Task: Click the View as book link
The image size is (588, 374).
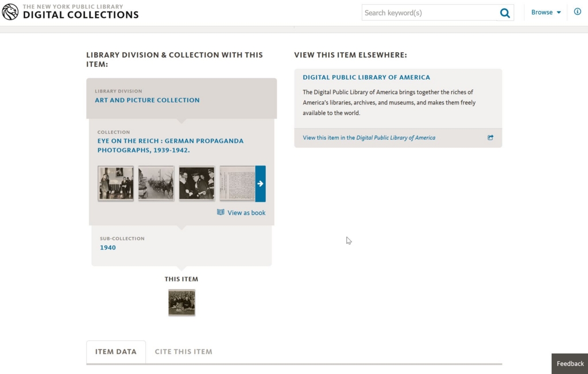Action: (x=246, y=213)
